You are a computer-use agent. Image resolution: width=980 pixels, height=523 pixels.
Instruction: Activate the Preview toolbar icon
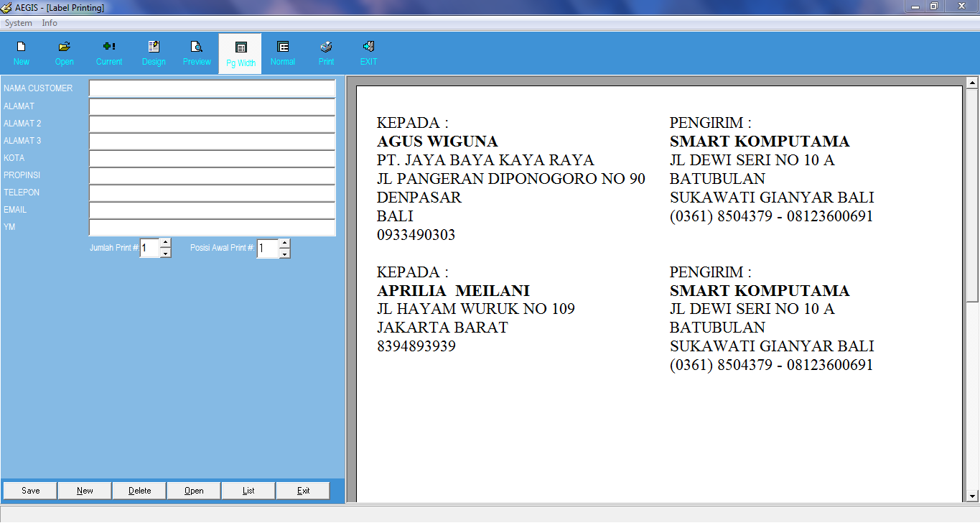coord(196,52)
